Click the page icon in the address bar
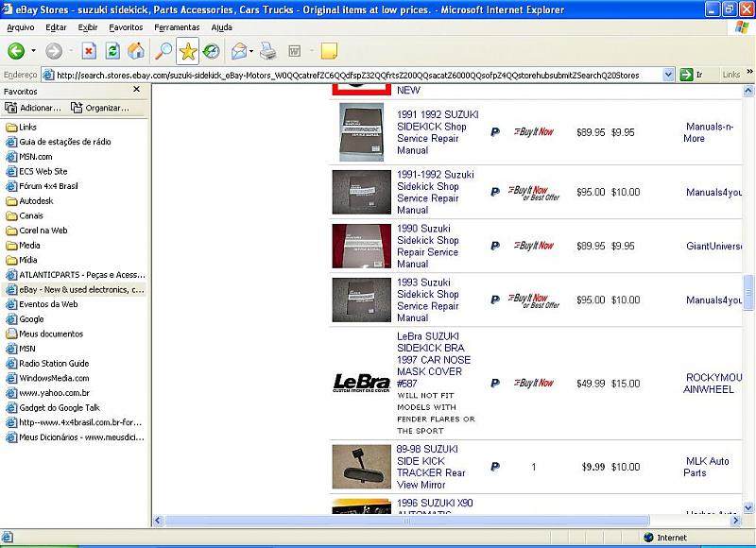The image size is (756, 548). click(x=48, y=75)
